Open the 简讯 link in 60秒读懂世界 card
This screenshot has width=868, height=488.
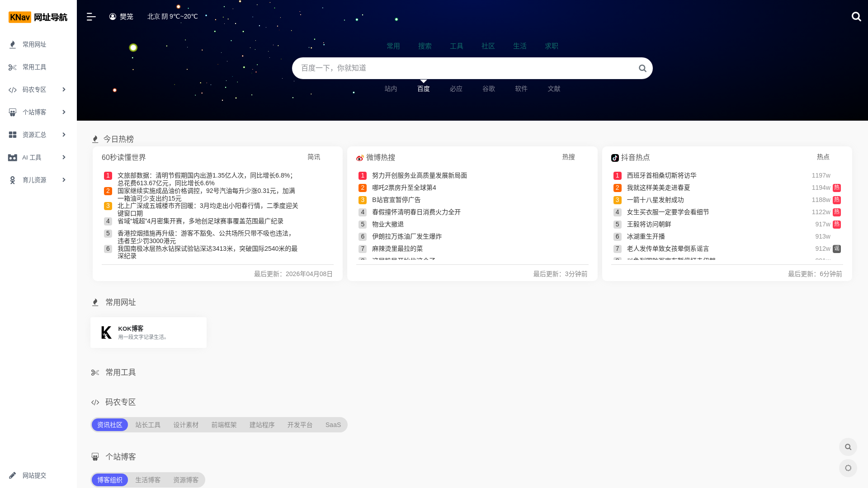(x=314, y=157)
